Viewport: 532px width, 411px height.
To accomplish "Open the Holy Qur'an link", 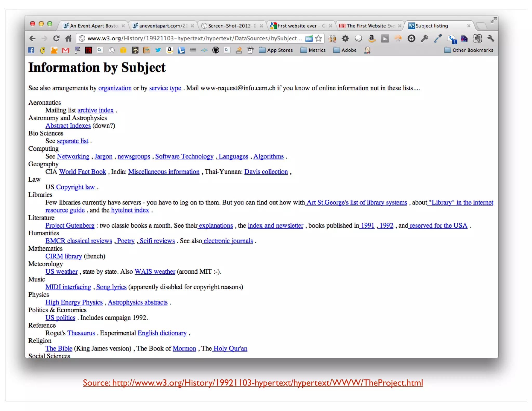I will [x=230, y=348].
